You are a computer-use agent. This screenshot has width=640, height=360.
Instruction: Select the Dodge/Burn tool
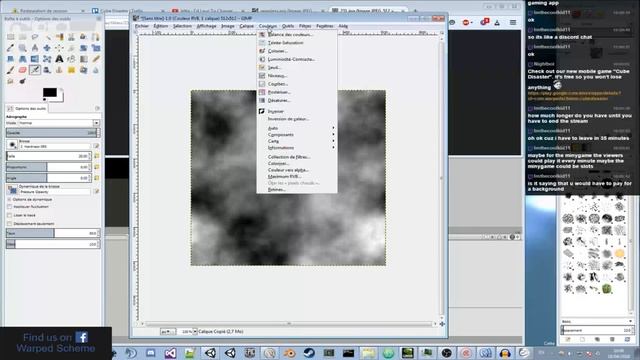point(22,81)
